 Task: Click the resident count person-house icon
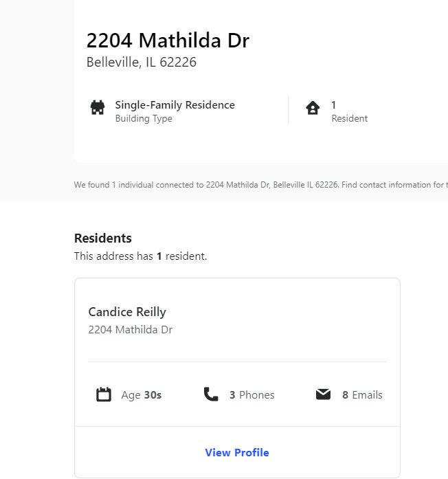313,108
